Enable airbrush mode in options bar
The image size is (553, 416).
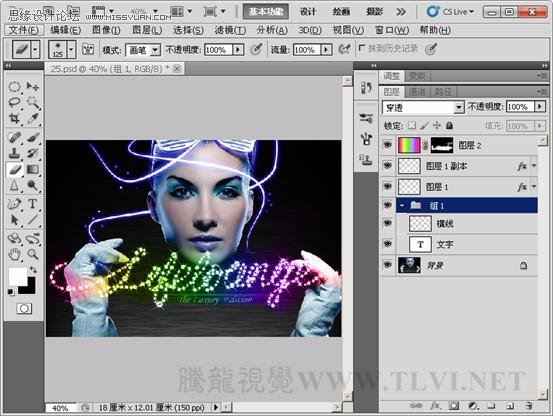tap(345, 49)
